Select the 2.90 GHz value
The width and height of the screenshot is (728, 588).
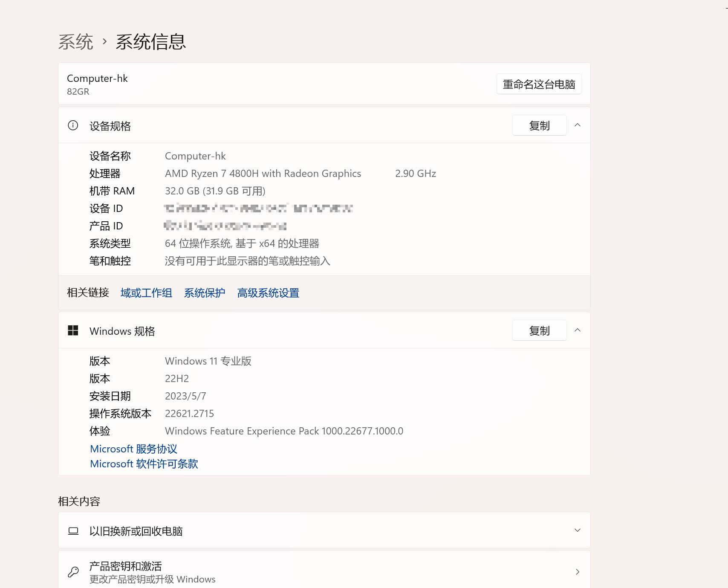point(416,174)
